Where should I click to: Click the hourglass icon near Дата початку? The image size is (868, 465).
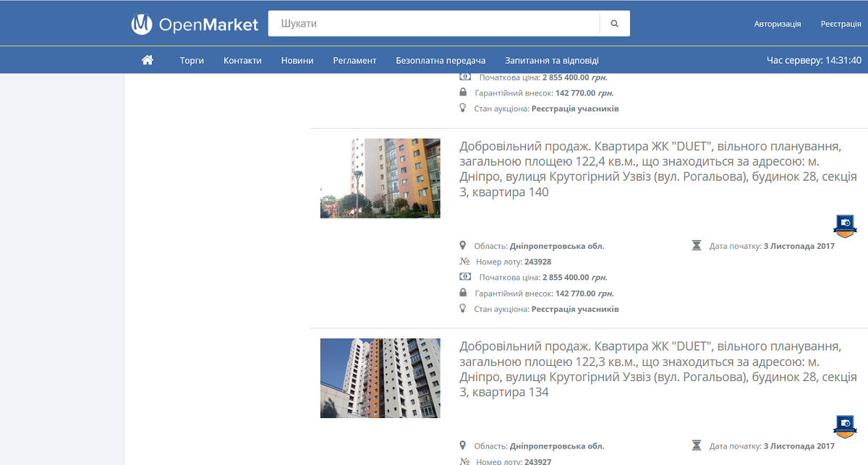pyautogui.click(x=697, y=245)
